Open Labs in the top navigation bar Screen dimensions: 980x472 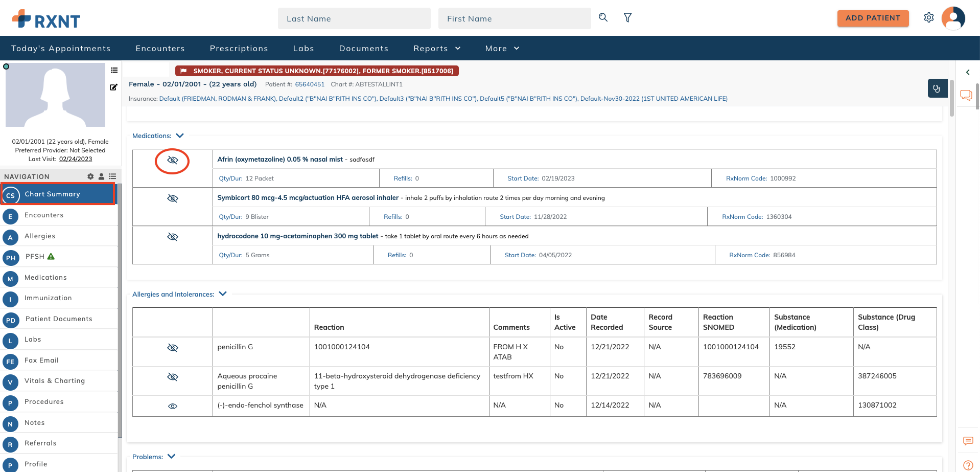tap(304, 48)
